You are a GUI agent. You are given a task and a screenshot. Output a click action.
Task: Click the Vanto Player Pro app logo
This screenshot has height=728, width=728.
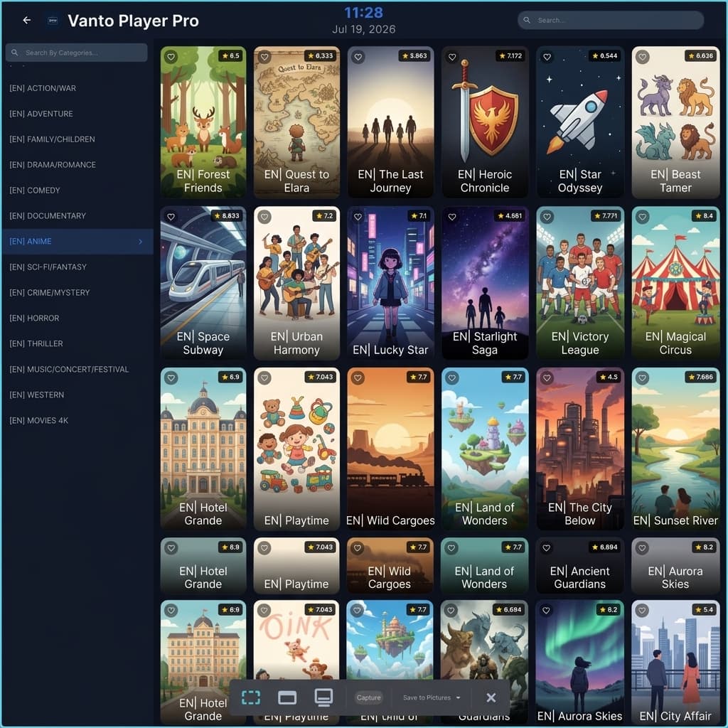pyautogui.click(x=53, y=21)
